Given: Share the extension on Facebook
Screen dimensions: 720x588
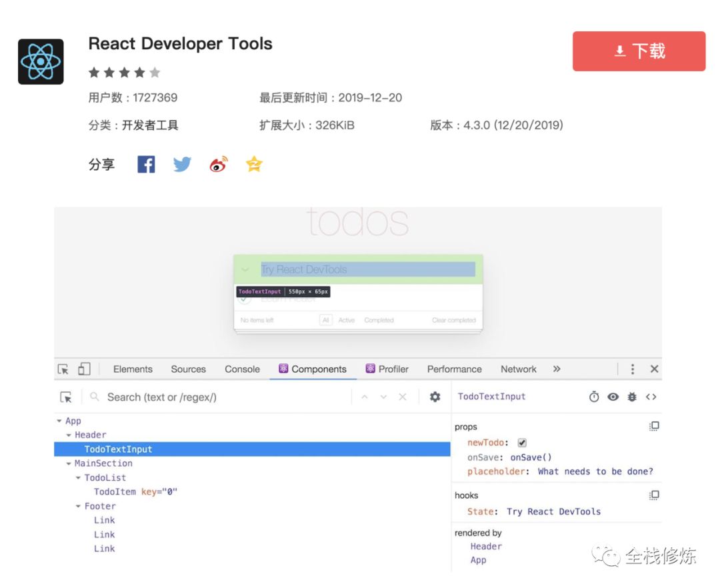Looking at the screenshot, I should tap(146, 164).
